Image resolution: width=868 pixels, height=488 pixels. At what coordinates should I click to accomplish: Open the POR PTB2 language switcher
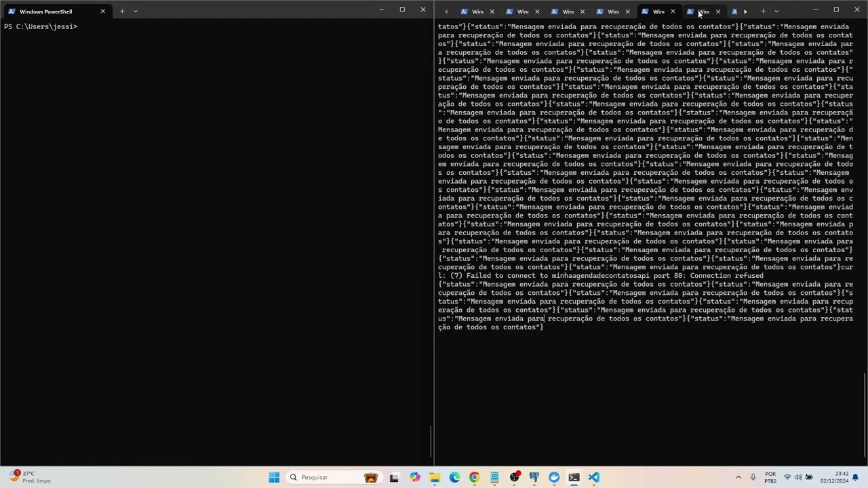(x=770, y=477)
